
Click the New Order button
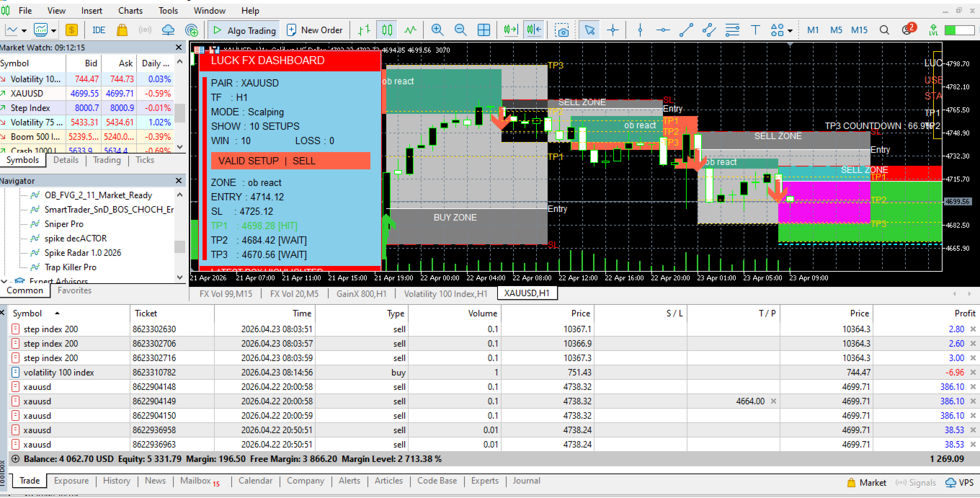click(314, 30)
